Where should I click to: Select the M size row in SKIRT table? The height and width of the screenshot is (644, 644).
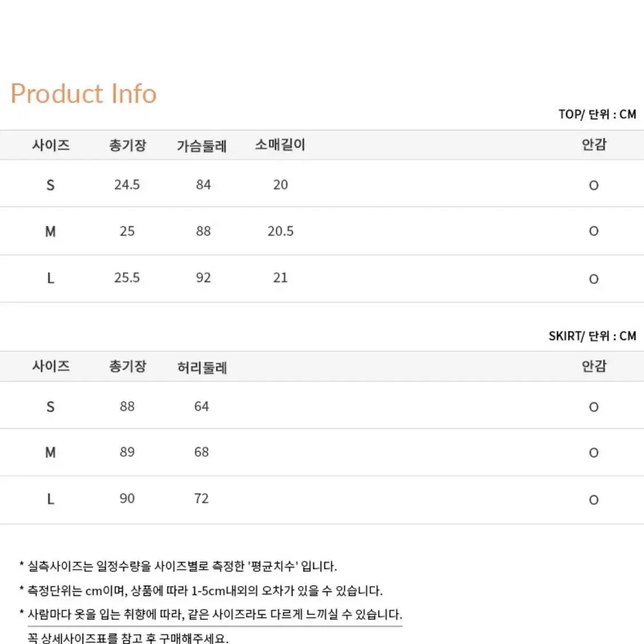322,452
